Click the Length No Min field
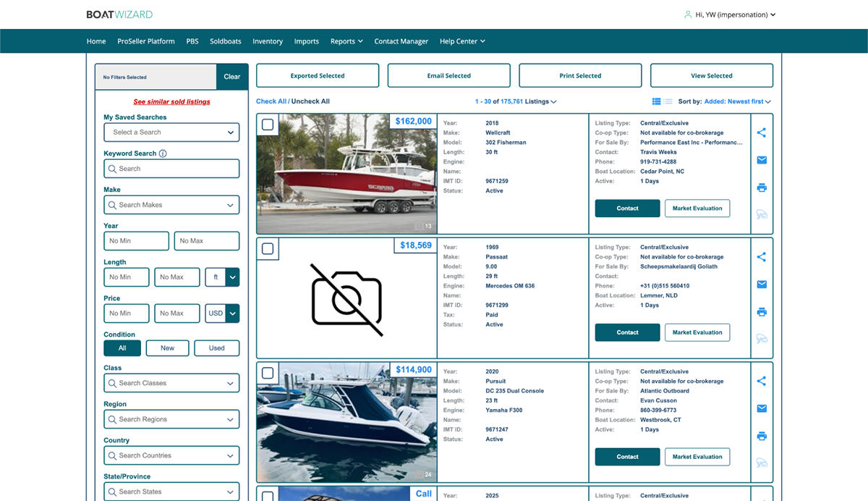868x501 pixels. pyautogui.click(x=127, y=277)
